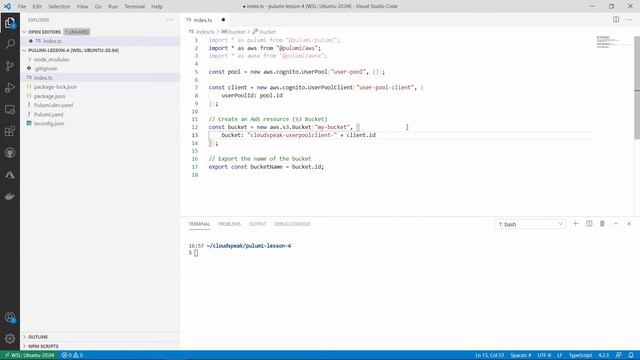
Task: Open the Remote Explorer view
Action: coord(10,109)
